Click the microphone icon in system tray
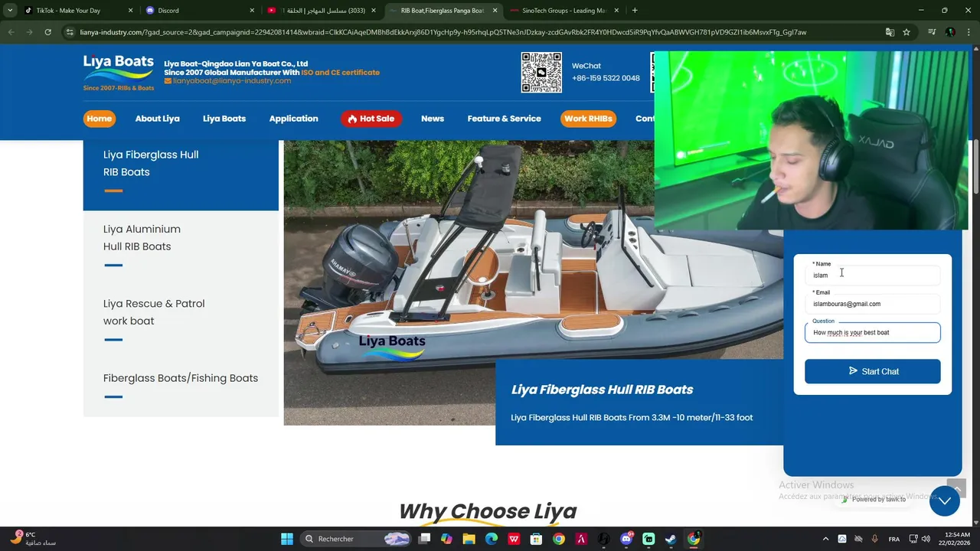Viewport: 980px width, 551px height. (x=874, y=539)
